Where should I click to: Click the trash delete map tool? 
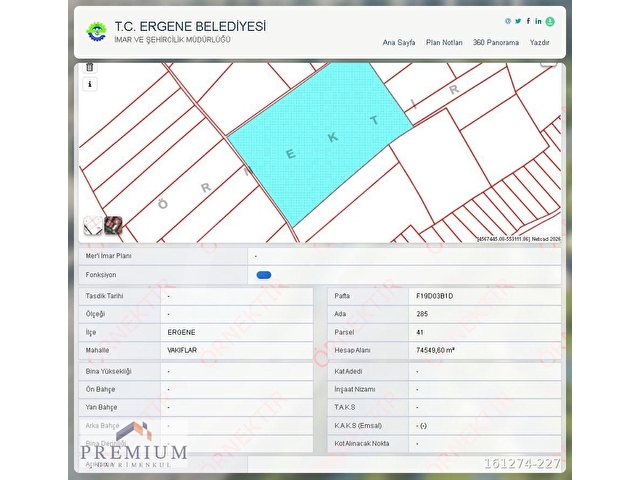[x=90, y=67]
